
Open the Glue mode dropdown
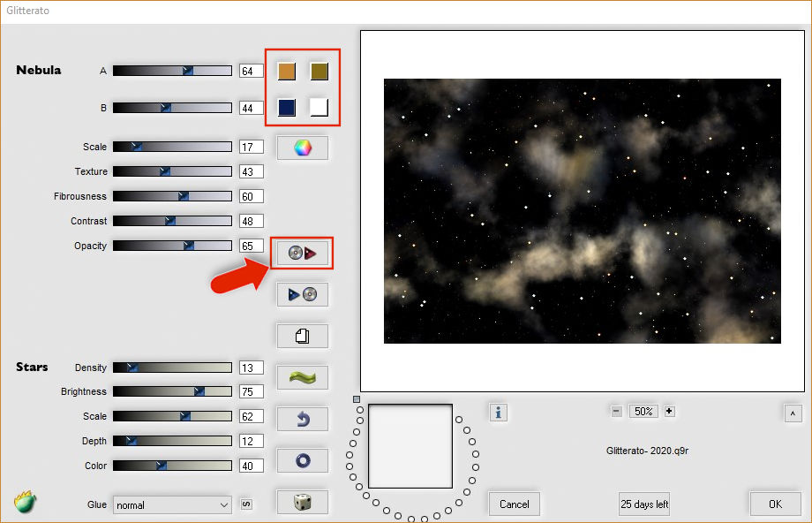(171, 504)
